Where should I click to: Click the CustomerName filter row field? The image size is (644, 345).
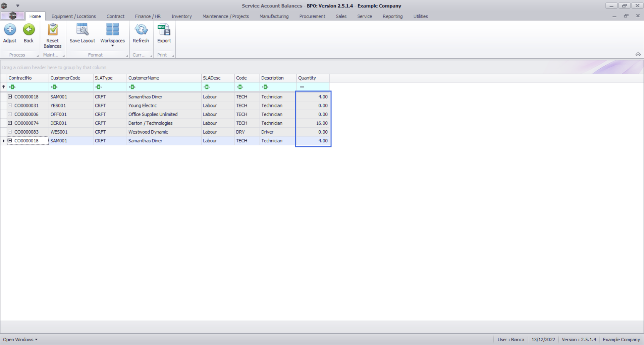(x=164, y=87)
